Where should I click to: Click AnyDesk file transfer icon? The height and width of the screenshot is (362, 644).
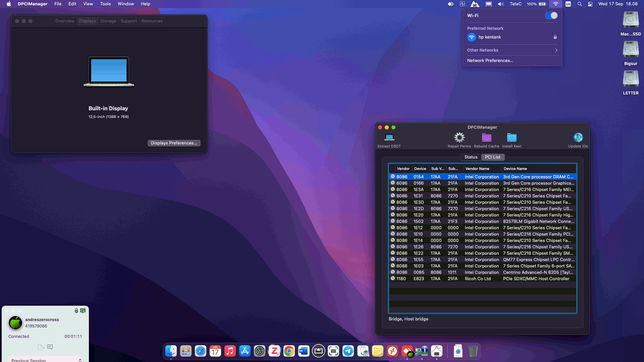pyautogui.click(x=41, y=347)
